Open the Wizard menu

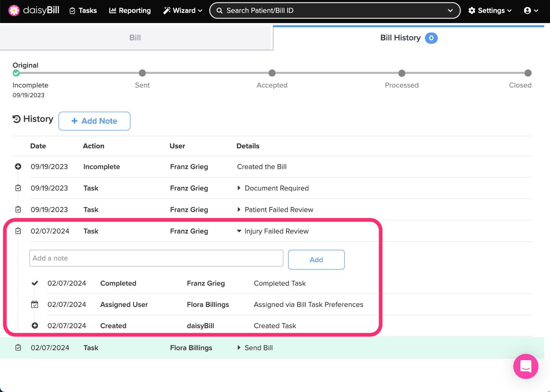tap(183, 11)
